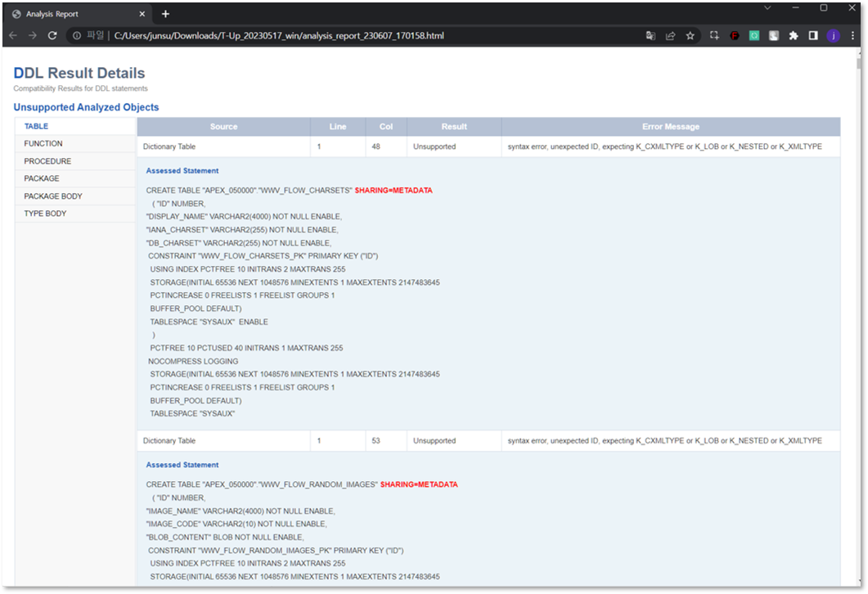Image resolution: width=868 pixels, height=594 pixels.
Task: Bookmark this page with the star icon
Action: [690, 36]
